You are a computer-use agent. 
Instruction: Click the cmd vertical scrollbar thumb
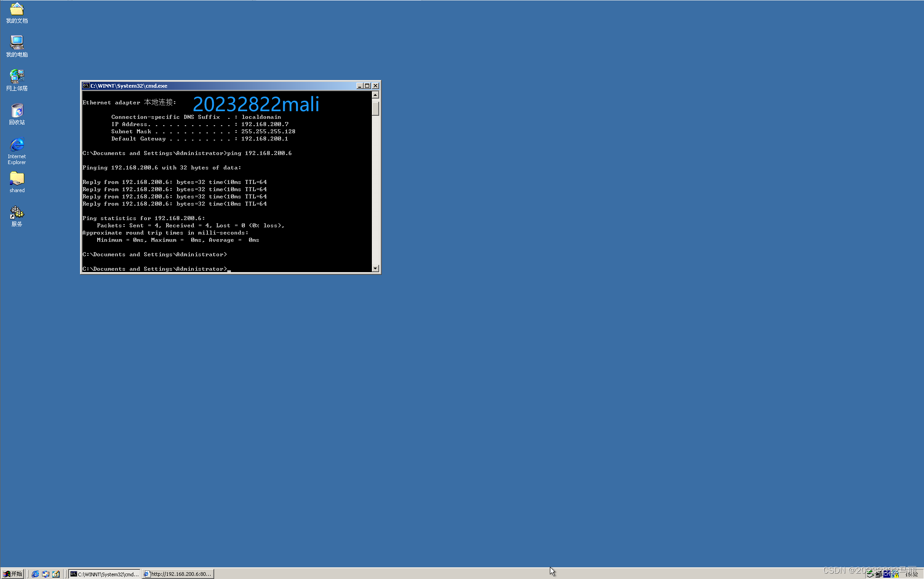click(375, 108)
